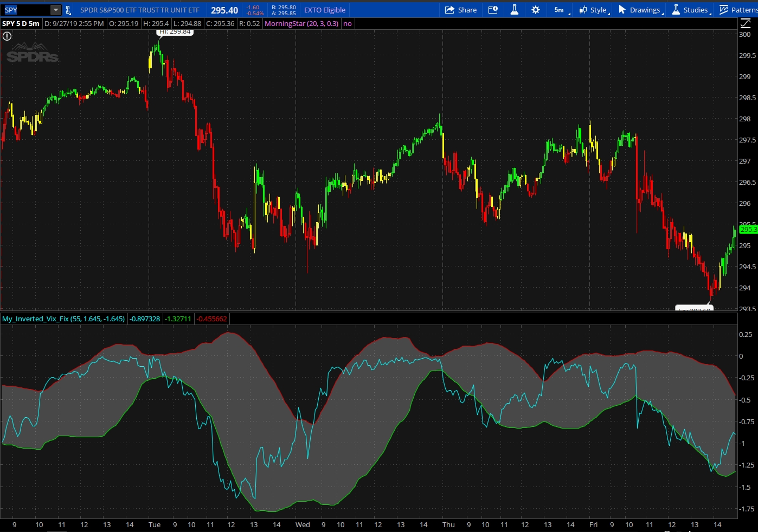This screenshot has width=758, height=532.
Task: Toggle the My_Inverted_Vix_Fix study label
Action: click(63, 319)
